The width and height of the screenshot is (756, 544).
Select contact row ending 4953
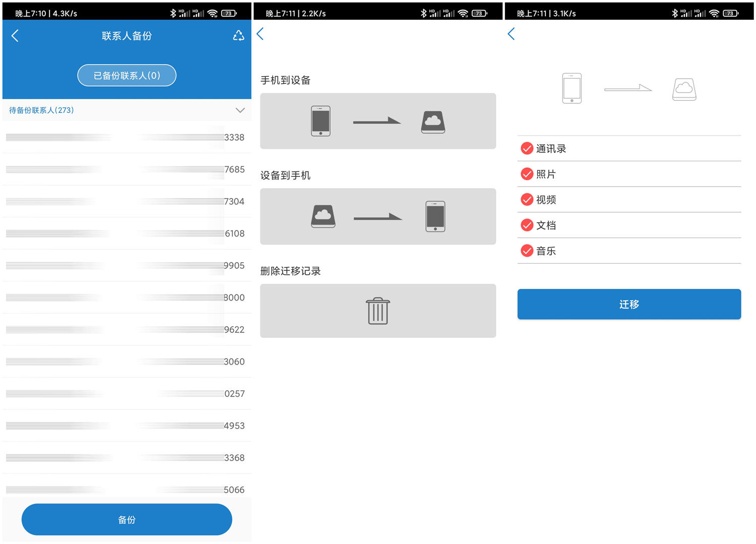point(127,426)
